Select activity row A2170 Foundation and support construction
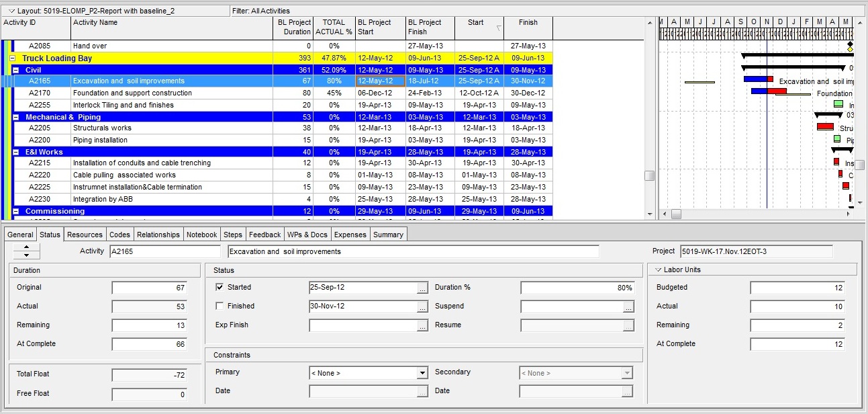868x414 pixels. click(282, 93)
